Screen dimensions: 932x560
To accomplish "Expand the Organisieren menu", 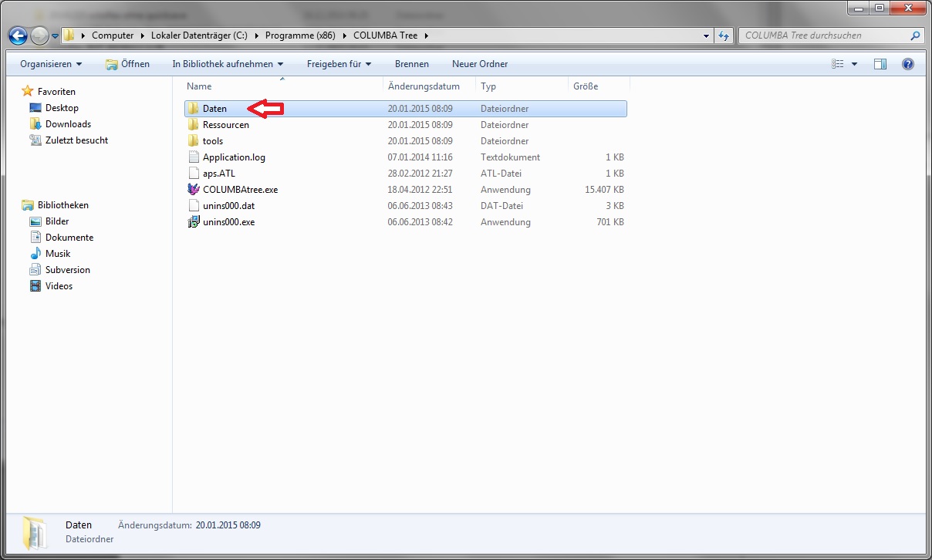I will click(51, 64).
